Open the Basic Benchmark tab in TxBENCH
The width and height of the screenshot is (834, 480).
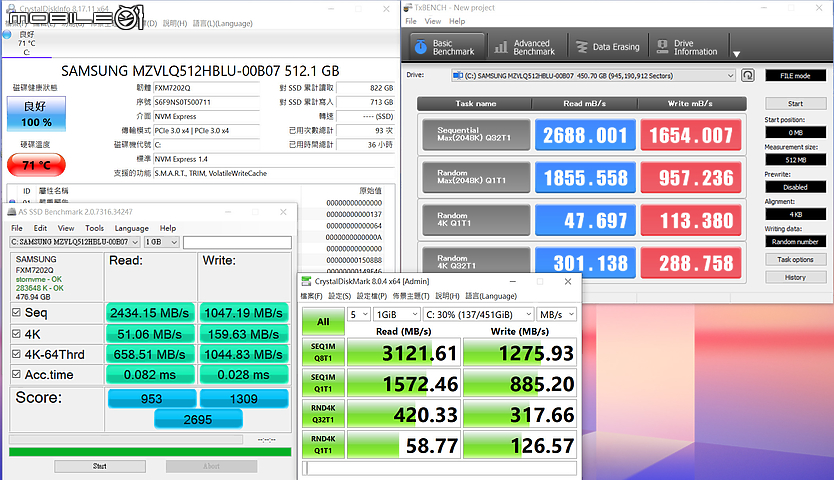click(448, 47)
